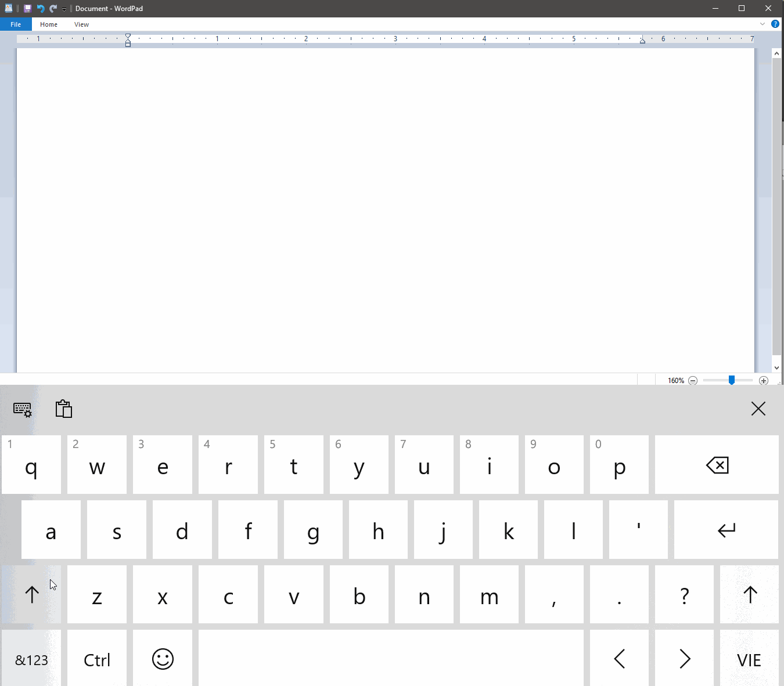Toggle the left Shift key

pos(31,594)
